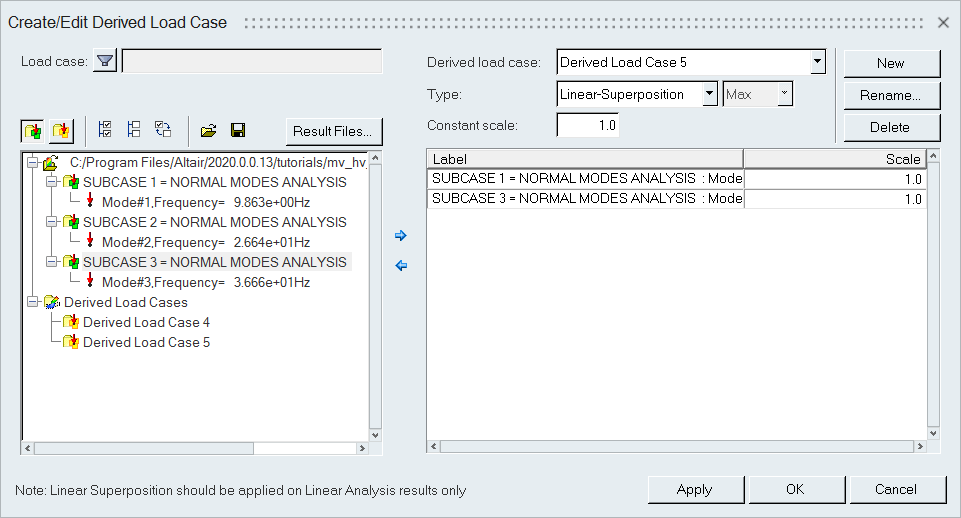Viewport: 961px width, 518px height.
Task: Click the Apply button
Action: [x=694, y=489]
